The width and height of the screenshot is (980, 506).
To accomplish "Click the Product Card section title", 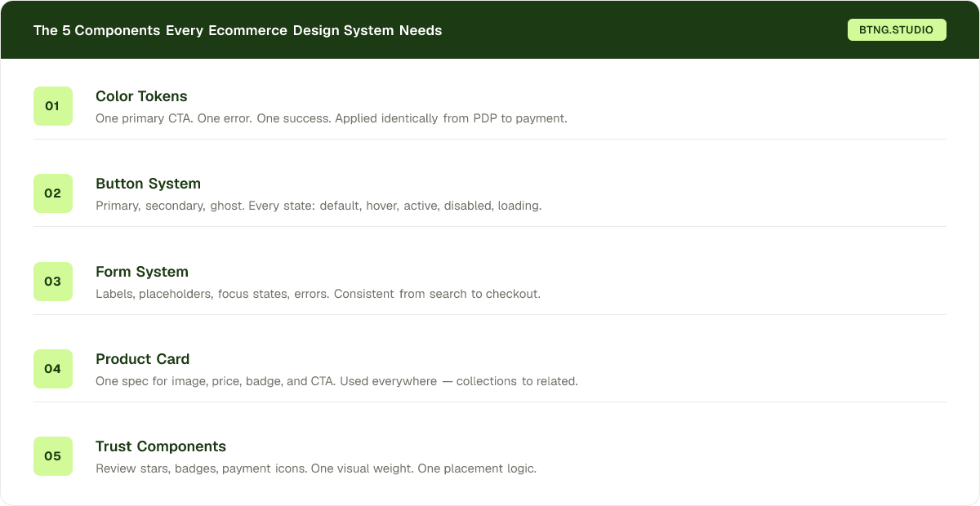I will coord(142,359).
